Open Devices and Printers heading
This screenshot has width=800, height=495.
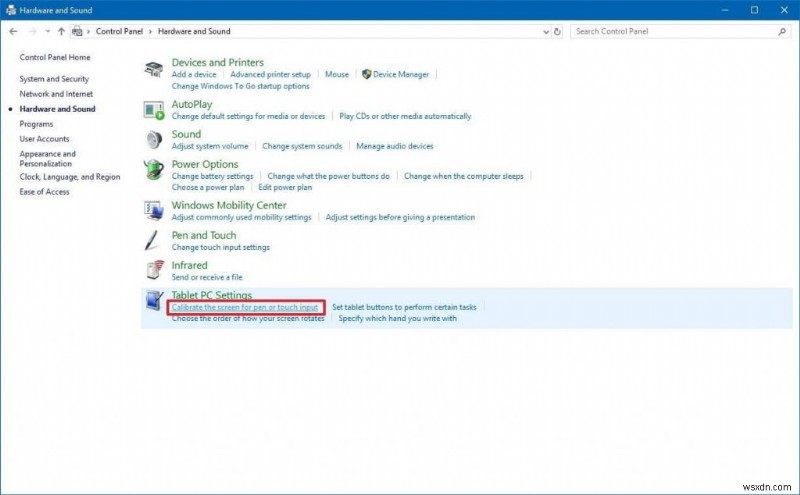click(x=217, y=62)
